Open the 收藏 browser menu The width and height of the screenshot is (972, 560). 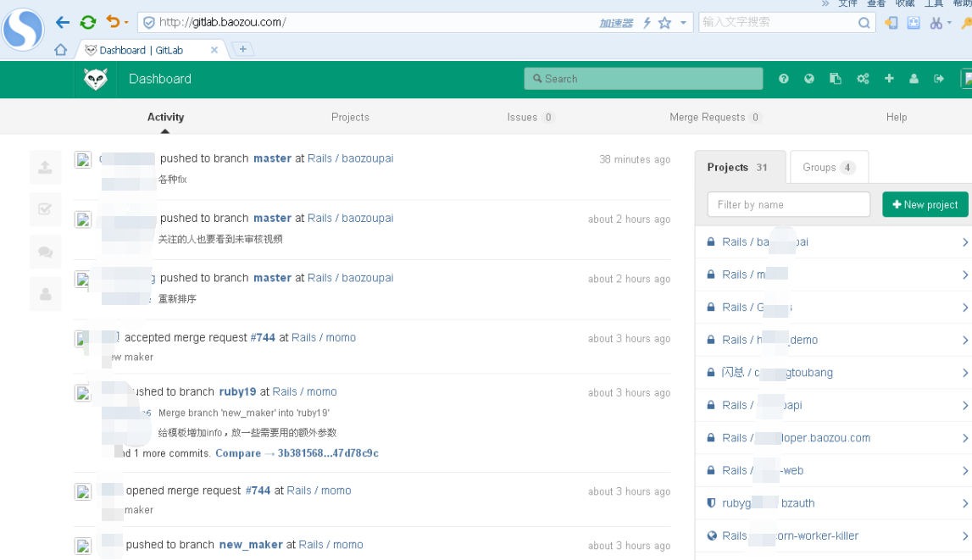905,3
